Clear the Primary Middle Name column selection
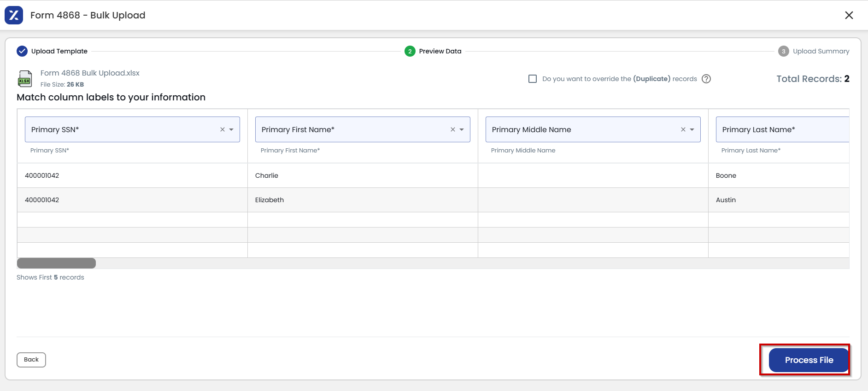868x391 pixels. (x=683, y=129)
